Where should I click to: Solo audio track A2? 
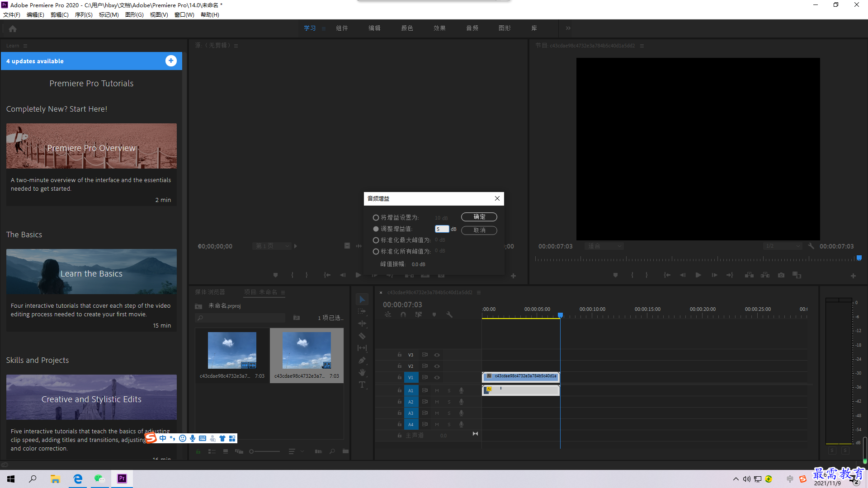point(449,402)
